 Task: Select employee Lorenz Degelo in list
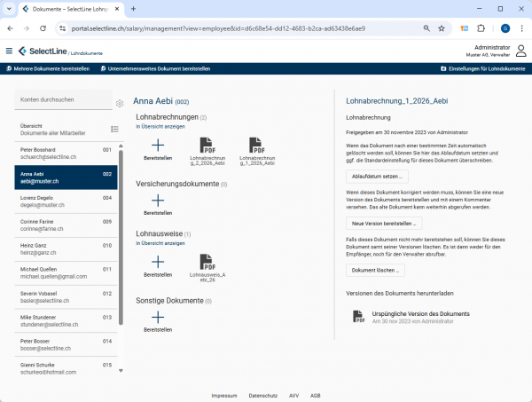pos(66,201)
